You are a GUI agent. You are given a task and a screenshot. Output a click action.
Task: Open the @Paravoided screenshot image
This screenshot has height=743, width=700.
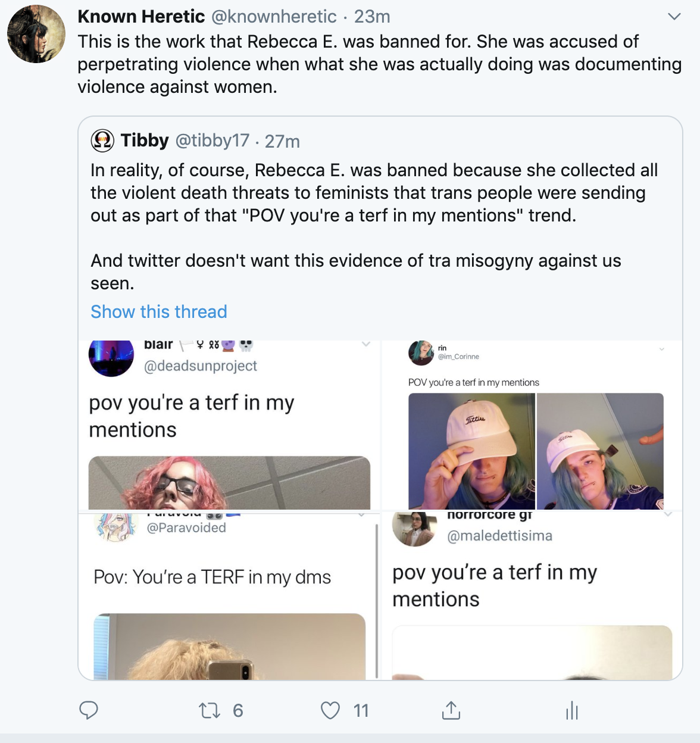tap(229, 595)
